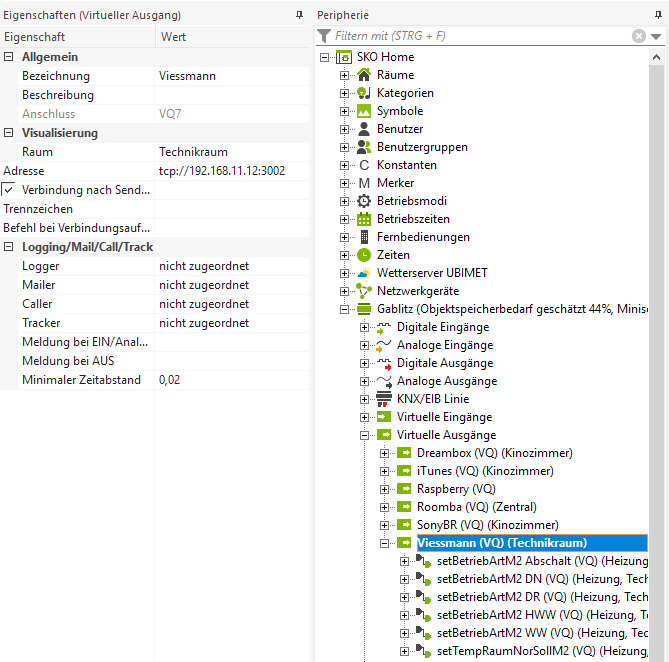
Task: Click the SKO Home project icon
Action: 344,57
